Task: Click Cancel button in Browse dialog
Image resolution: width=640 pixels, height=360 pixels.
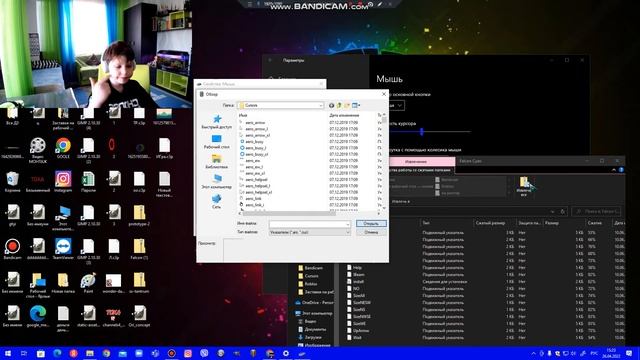Action: tap(371, 232)
